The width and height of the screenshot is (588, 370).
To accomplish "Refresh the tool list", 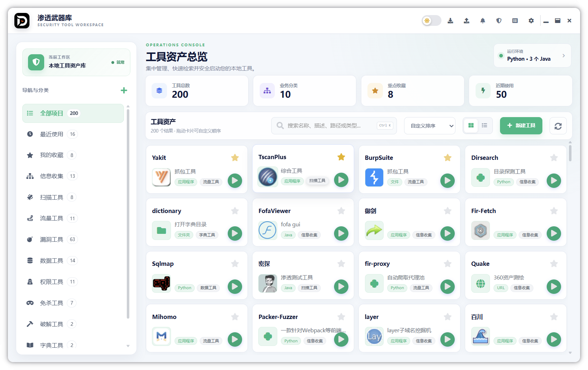I will coord(558,126).
